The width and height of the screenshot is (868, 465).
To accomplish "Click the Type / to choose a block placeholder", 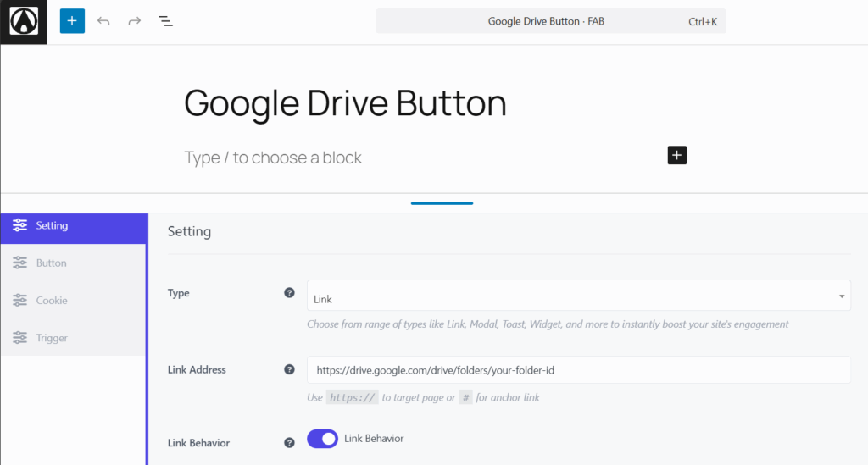I will tap(273, 158).
